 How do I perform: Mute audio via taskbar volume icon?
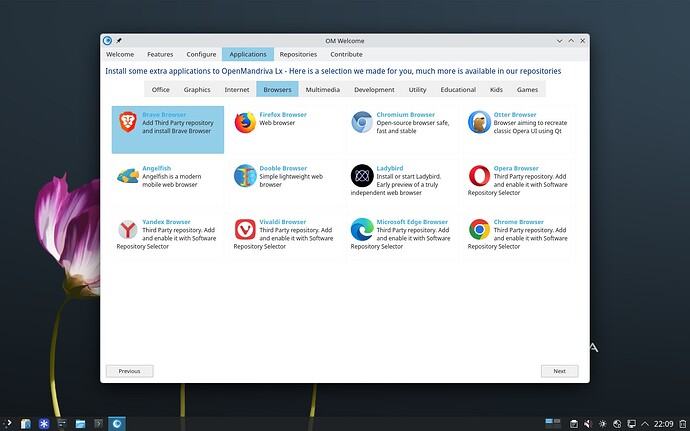587,424
